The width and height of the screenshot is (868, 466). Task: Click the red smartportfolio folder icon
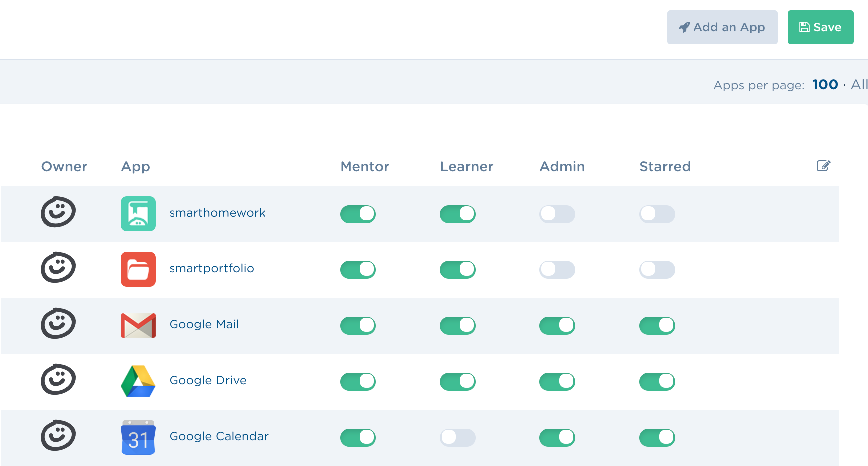138,269
